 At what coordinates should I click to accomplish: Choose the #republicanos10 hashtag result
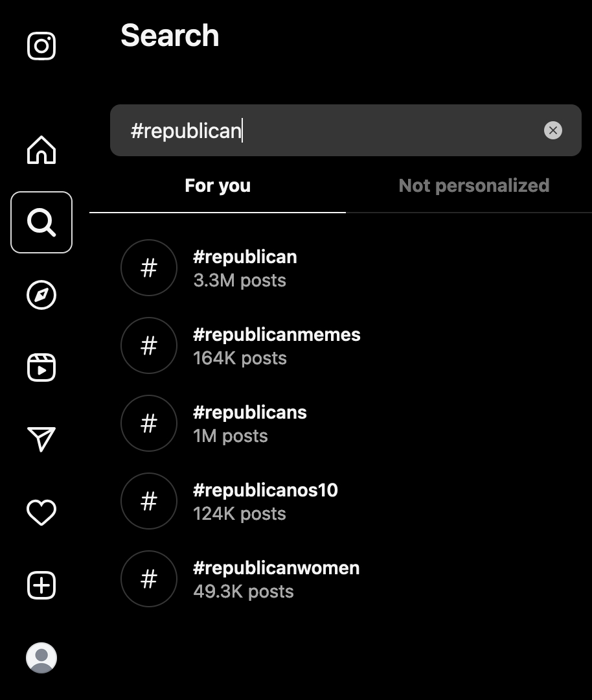click(265, 501)
